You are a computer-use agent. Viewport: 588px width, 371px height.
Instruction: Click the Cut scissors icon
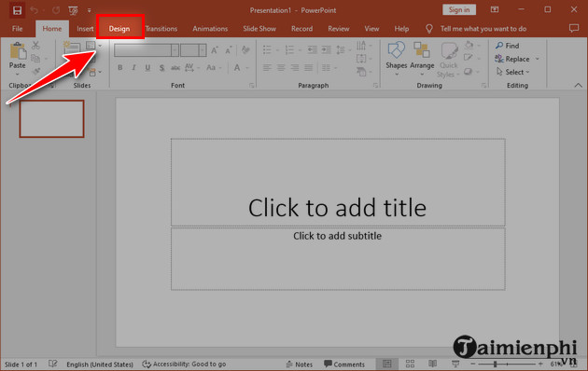point(35,46)
